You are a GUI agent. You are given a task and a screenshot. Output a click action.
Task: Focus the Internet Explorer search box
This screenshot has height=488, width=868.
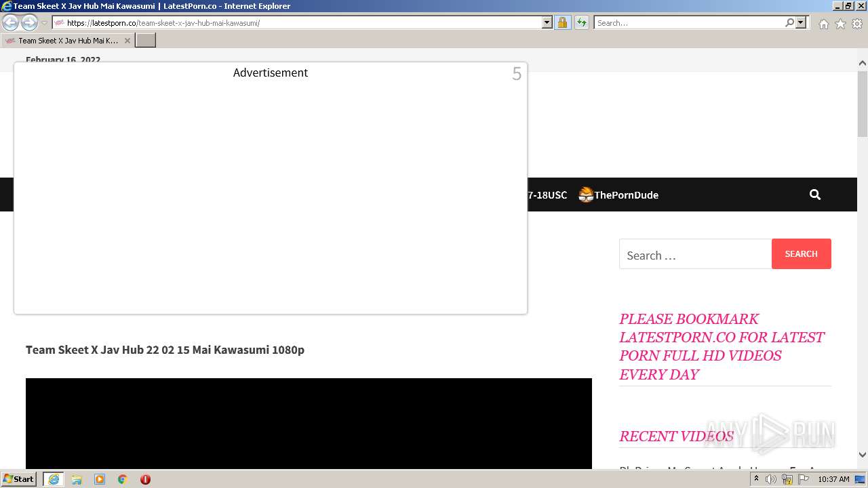[688, 23]
